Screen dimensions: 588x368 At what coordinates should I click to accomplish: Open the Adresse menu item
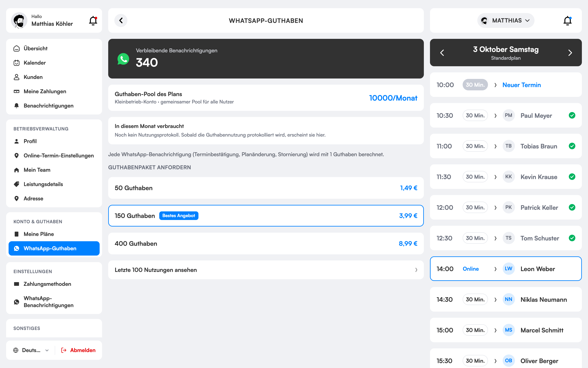(x=54, y=199)
